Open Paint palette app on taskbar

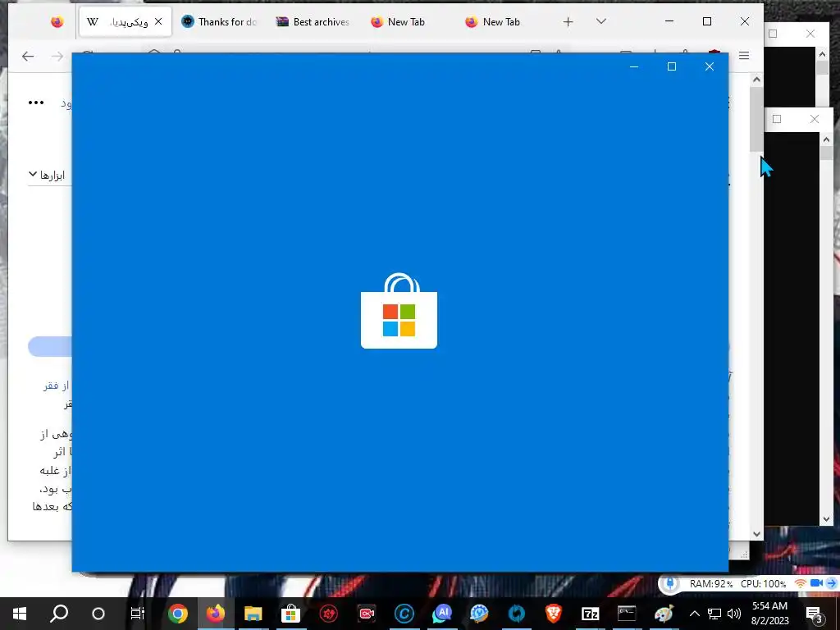[664, 614]
